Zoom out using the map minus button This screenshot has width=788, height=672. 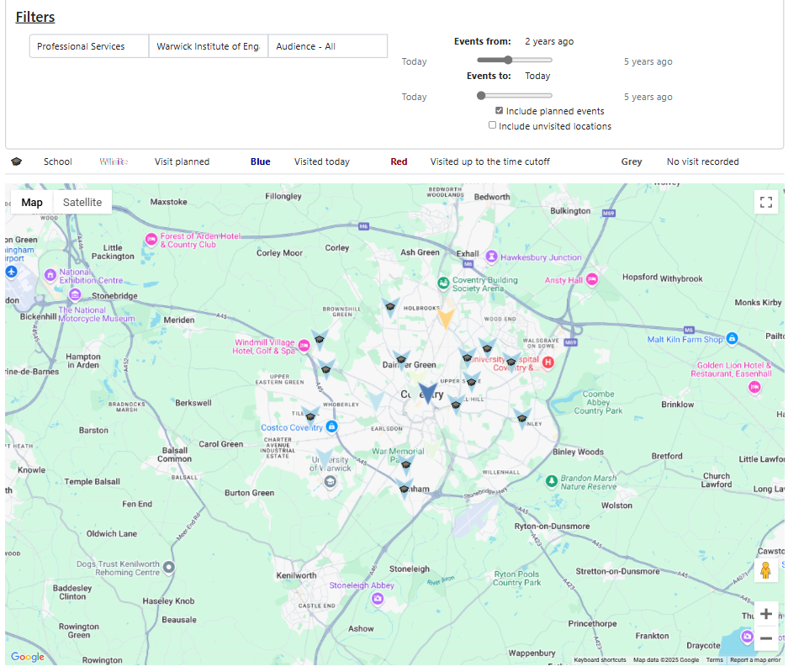(765, 638)
